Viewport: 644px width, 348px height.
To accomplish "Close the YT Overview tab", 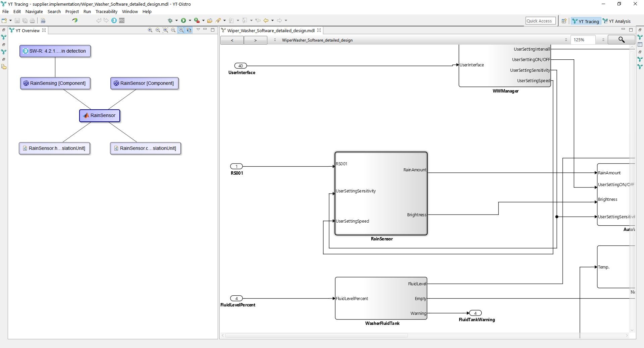I will [x=44, y=30].
